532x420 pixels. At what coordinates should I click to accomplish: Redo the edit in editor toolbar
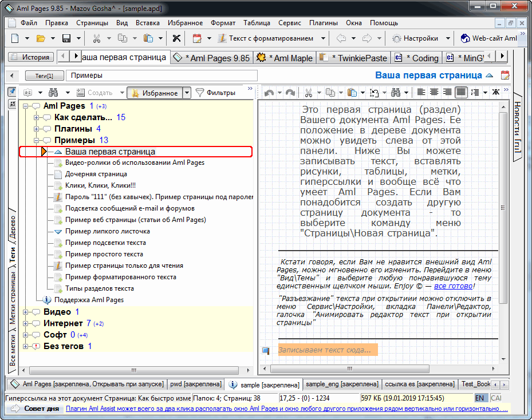point(290,92)
